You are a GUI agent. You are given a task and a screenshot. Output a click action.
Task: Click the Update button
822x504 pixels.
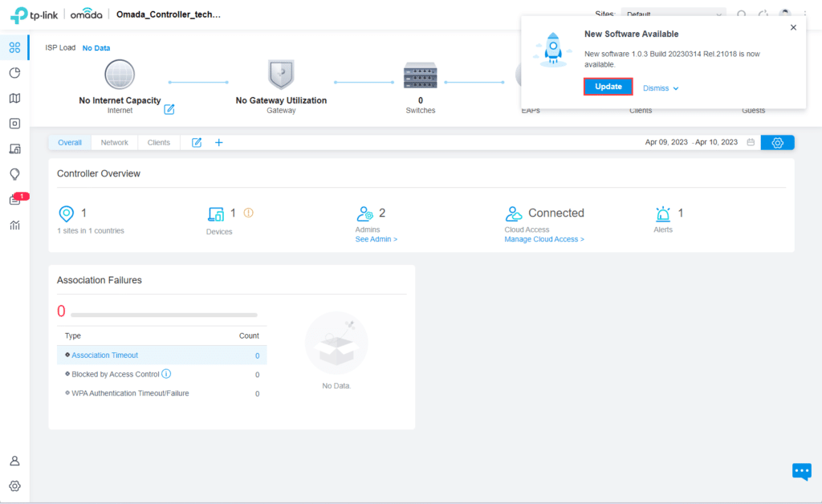(x=608, y=87)
